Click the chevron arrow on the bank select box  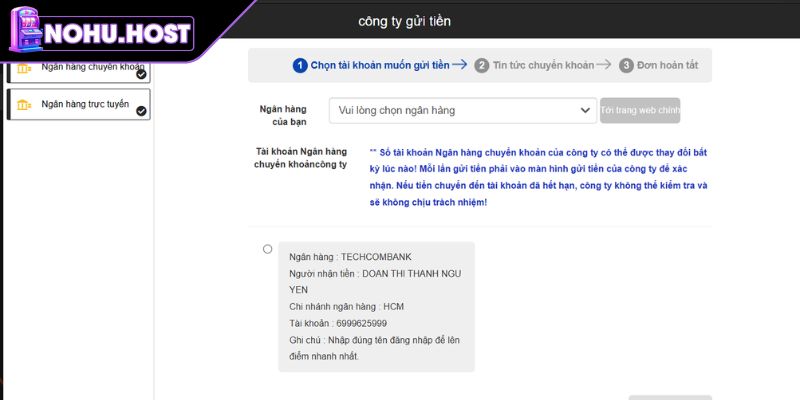click(585, 110)
